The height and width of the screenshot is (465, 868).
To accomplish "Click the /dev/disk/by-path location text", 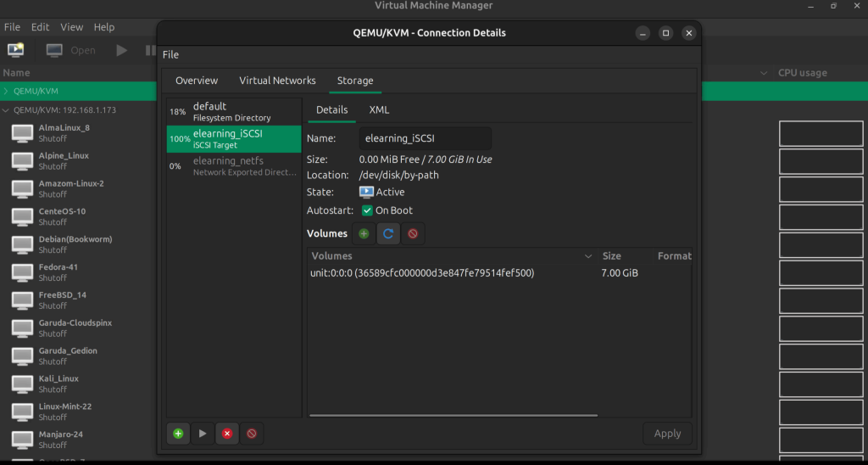I will [x=398, y=175].
